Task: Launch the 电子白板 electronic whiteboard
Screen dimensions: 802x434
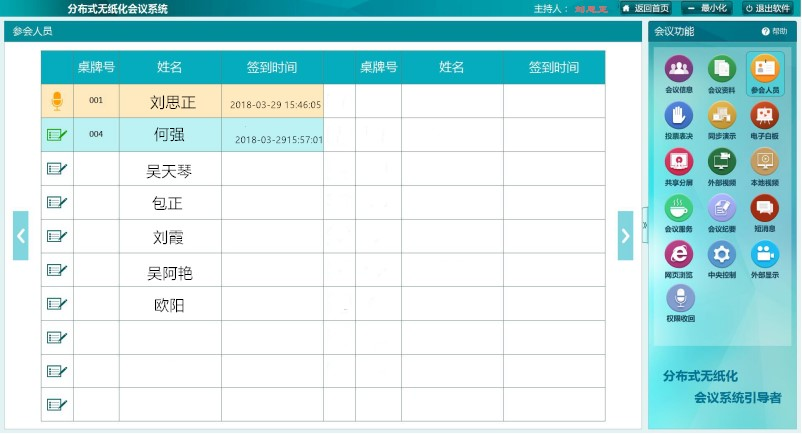Action: coord(765,116)
